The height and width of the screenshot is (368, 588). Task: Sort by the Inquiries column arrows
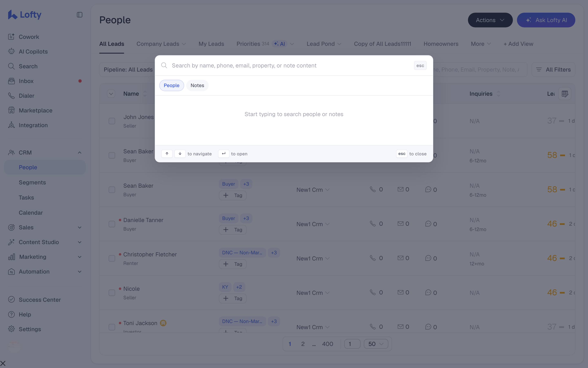[x=498, y=94]
